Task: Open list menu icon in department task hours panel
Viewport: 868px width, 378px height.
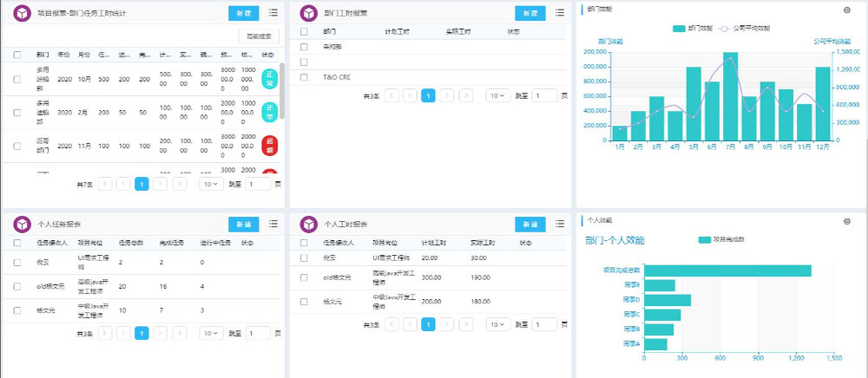Action: click(x=273, y=13)
